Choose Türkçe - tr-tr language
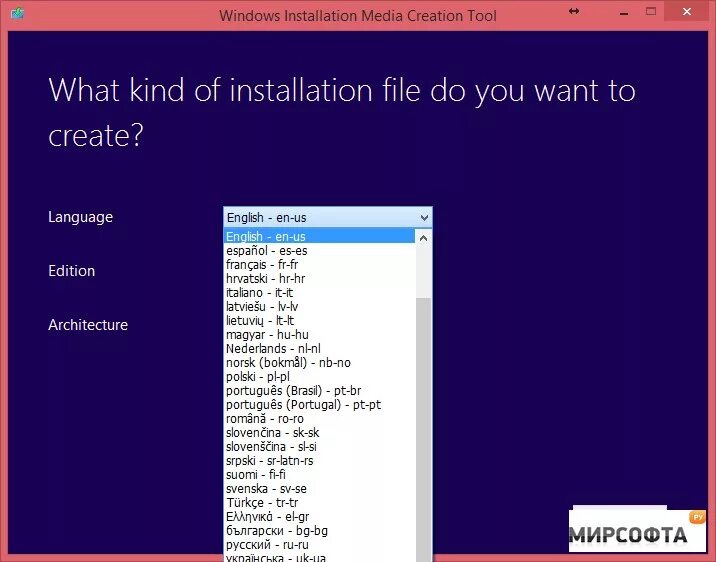Viewport: 716px width, 562px height. [x=320, y=503]
